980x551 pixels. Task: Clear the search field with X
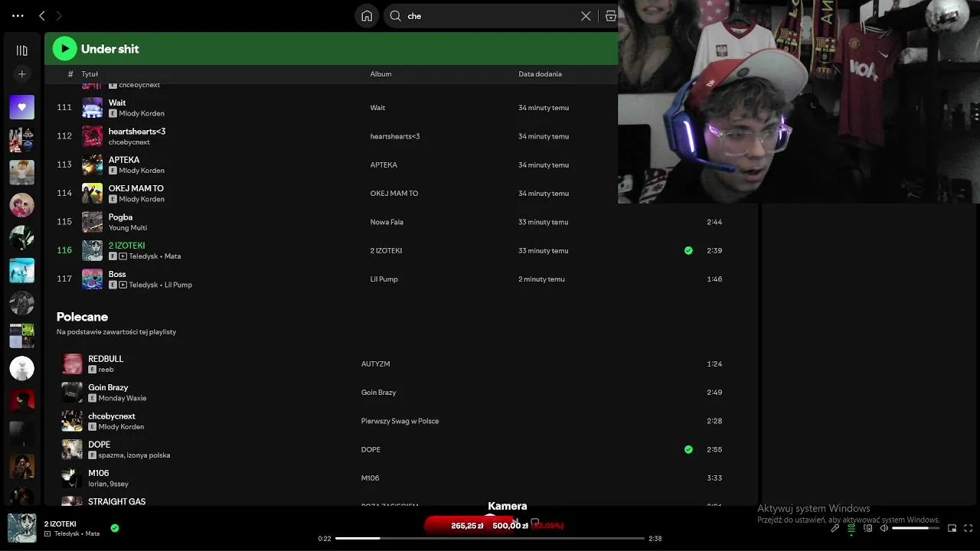(x=586, y=15)
